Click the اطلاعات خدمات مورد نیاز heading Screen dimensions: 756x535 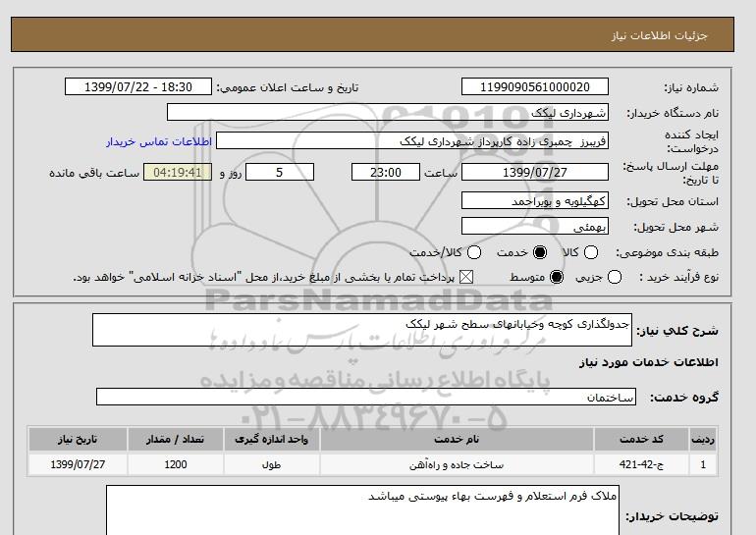[648, 362]
